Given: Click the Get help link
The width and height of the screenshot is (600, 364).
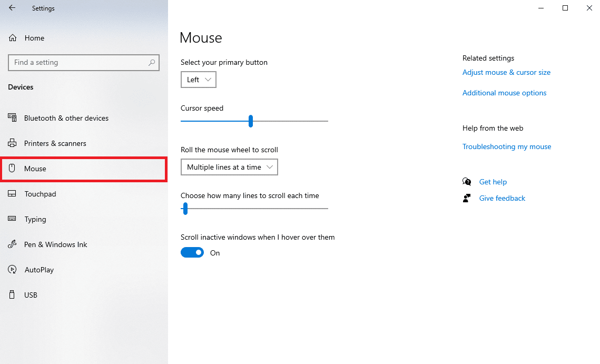Looking at the screenshot, I should (x=493, y=182).
